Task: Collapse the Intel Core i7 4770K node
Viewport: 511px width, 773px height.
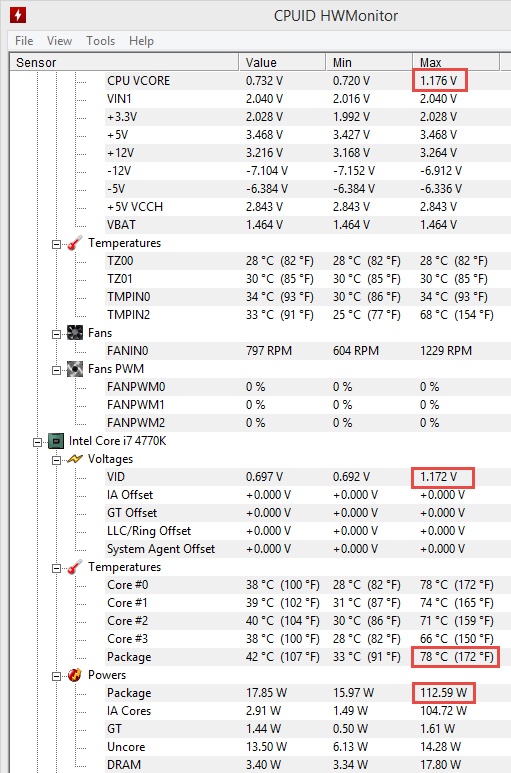Action: [x=37, y=442]
